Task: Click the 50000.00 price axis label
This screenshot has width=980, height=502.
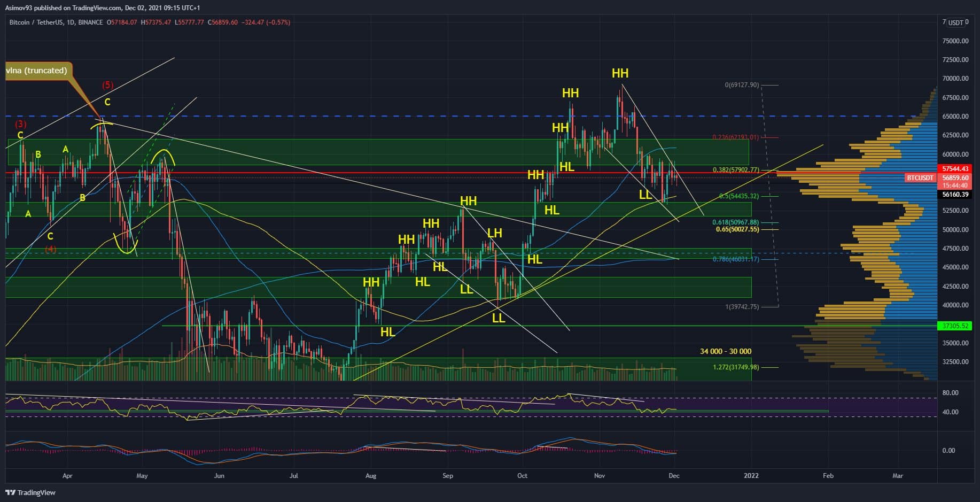Action: tap(955, 230)
